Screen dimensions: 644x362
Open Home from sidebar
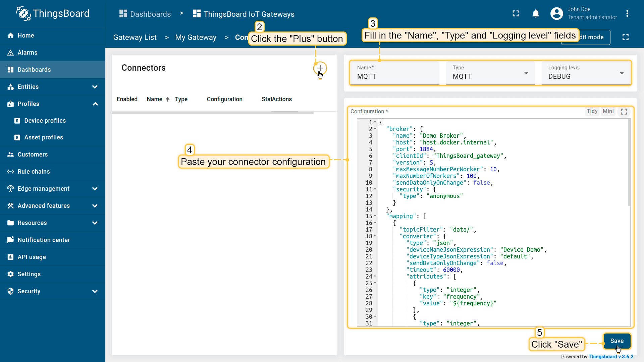click(52, 36)
